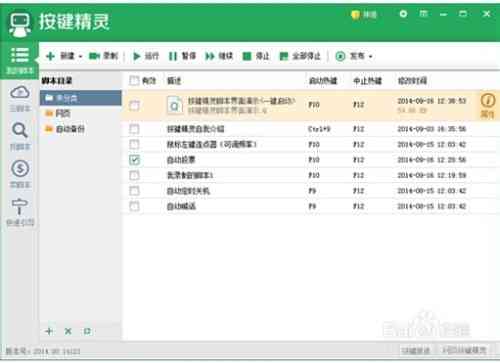
Task: Expand the 发布 dropdown arrow
Action: pyautogui.click(x=370, y=56)
